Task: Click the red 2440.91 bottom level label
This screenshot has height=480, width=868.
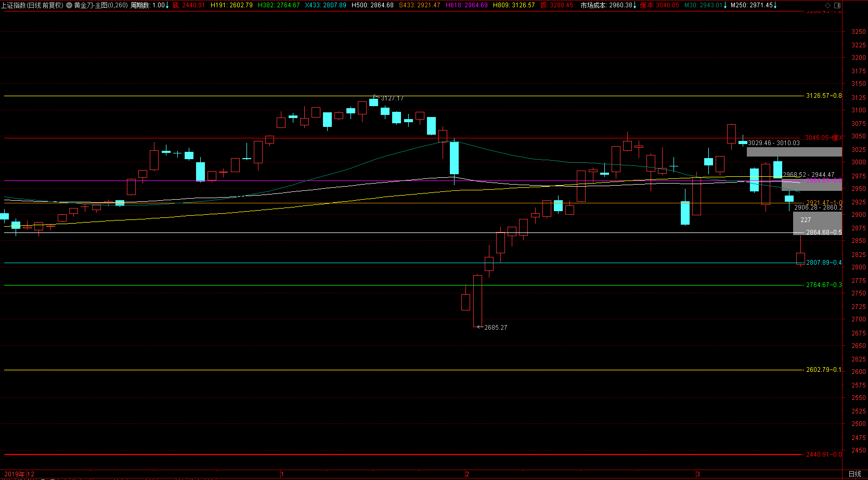Action: 824,455
